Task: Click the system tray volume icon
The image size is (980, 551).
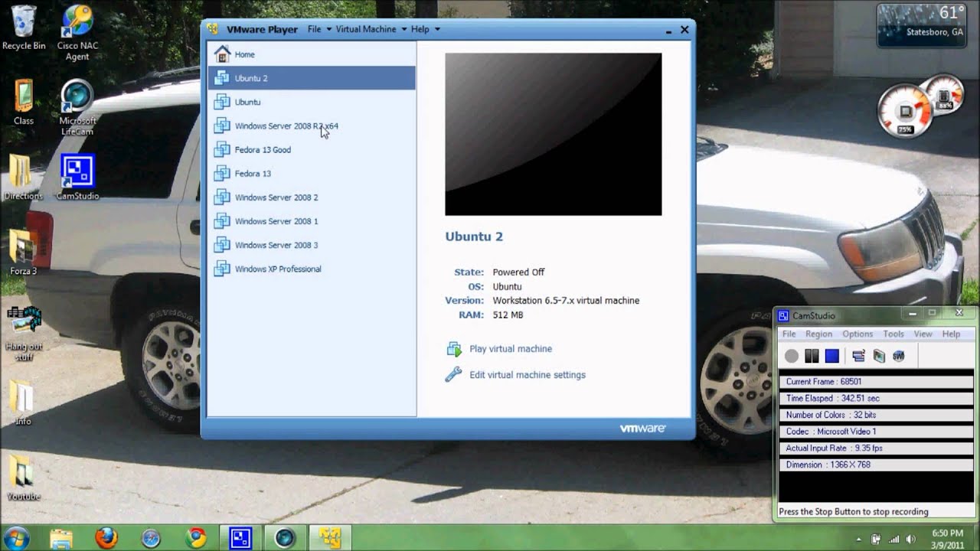Action: coord(911,539)
